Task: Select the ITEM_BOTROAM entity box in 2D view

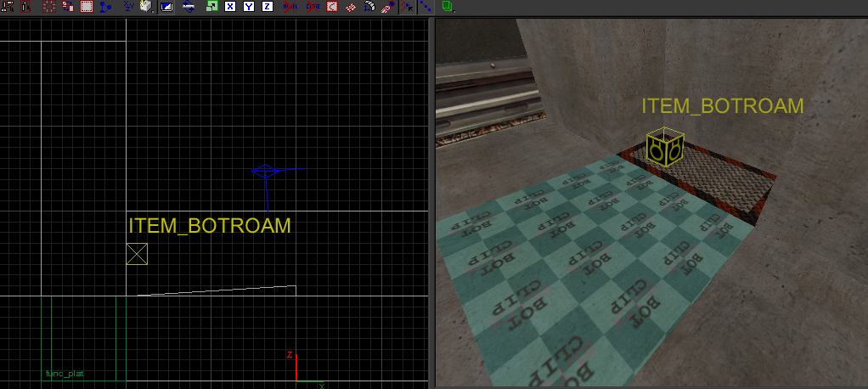Action: coord(137,254)
